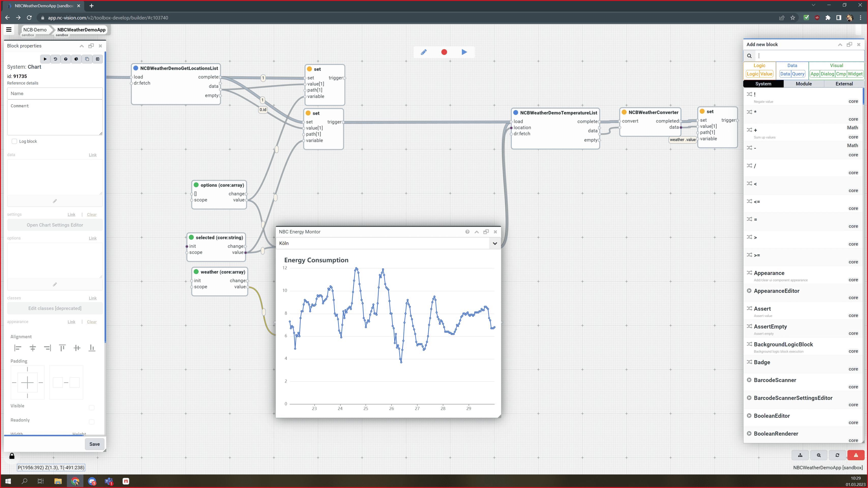Switch to the Module tab

804,84
